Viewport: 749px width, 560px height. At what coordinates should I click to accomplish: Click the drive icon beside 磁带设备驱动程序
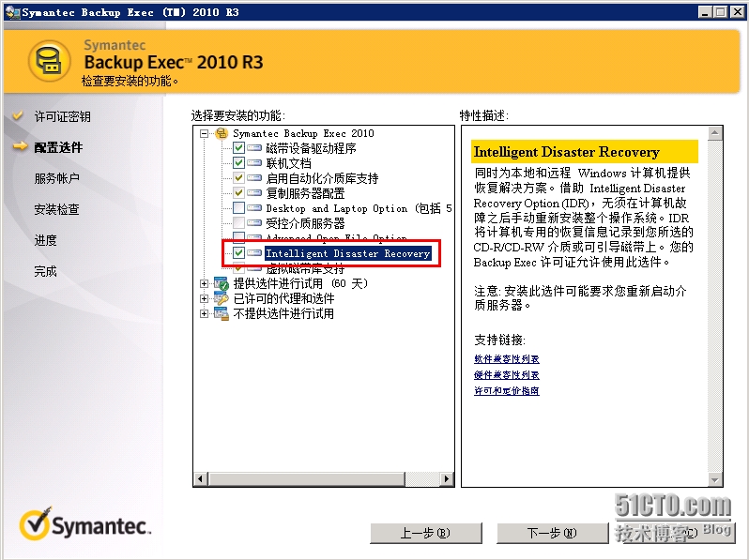[254, 148]
